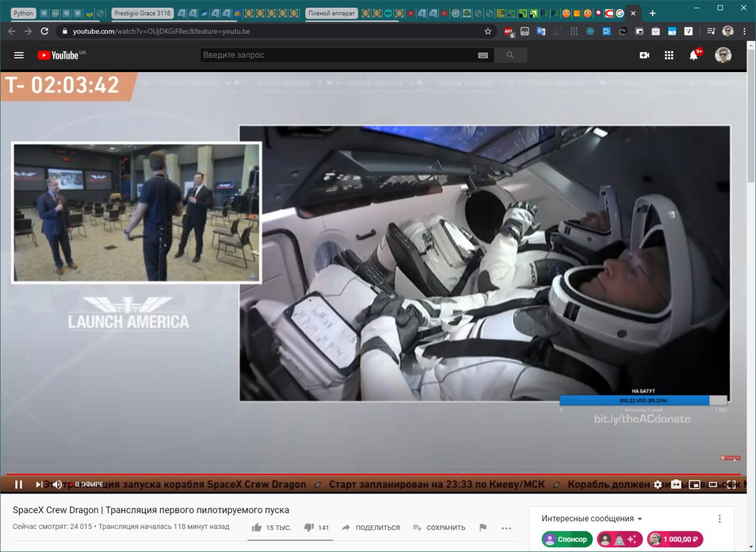
Task: Dislike the video with 141 thumbs down
Action: [x=316, y=527]
